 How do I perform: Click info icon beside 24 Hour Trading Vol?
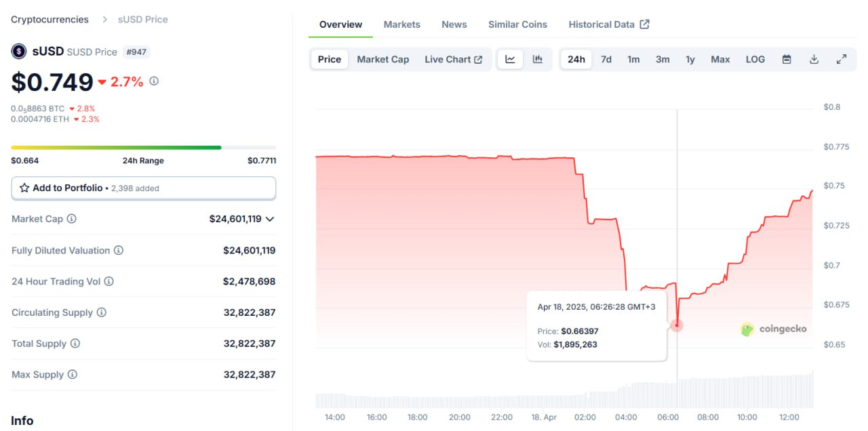(108, 281)
